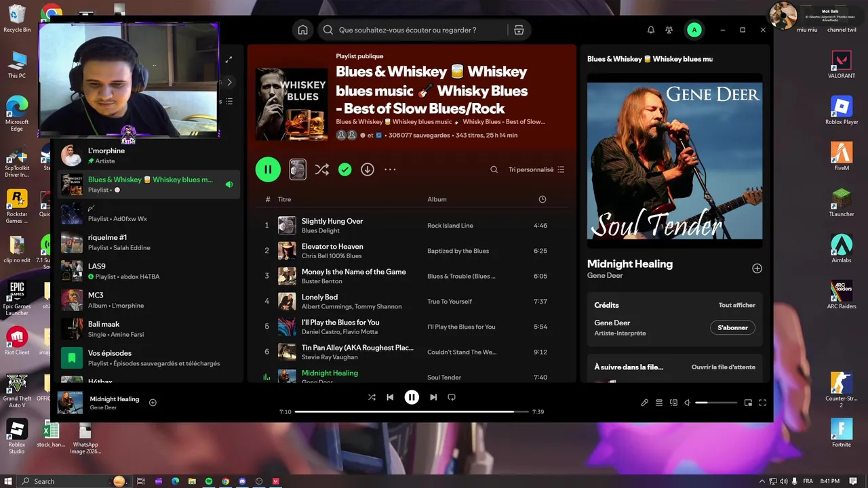Image resolution: width=868 pixels, height=488 pixels.
Task: Open friend activity icon
Action: 669,30
